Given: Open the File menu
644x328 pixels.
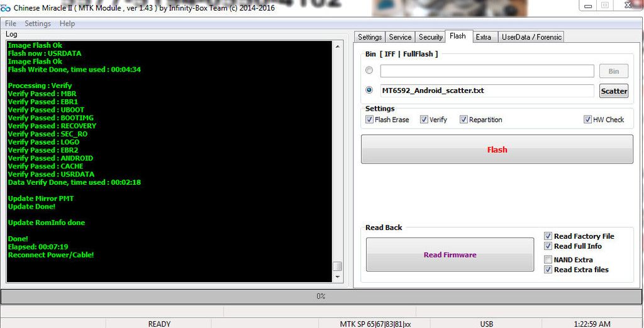Looking at the screenshot, I should (x=11, y=24).
